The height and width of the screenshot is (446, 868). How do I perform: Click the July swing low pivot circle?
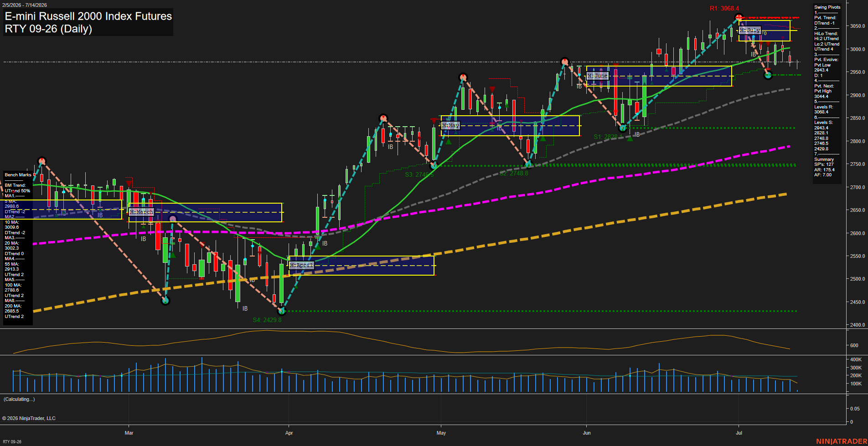click(768, 75)
